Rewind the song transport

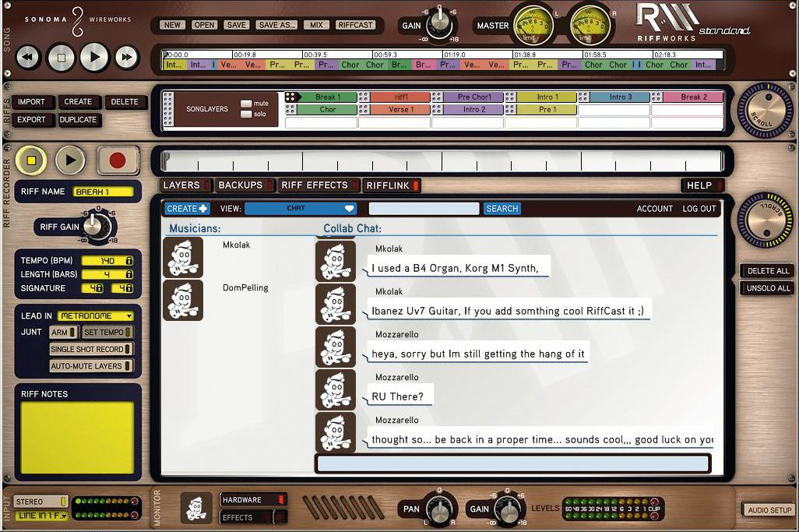(x=28, y=57)
